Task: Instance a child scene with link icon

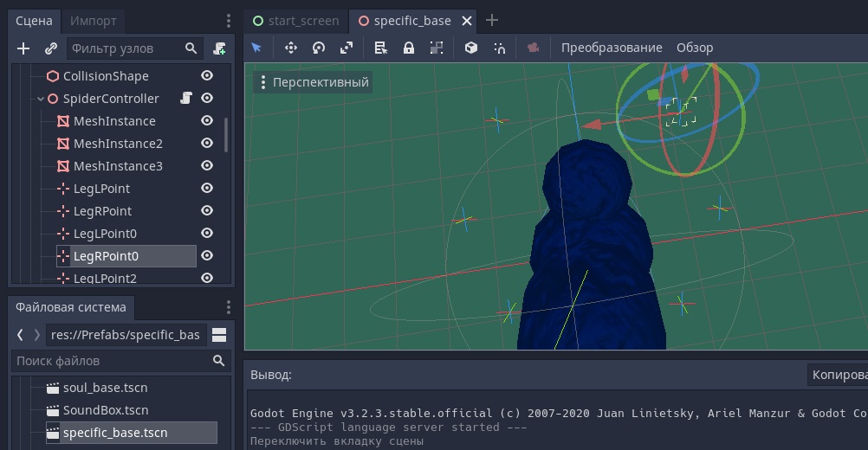Action: click(51, 48)
